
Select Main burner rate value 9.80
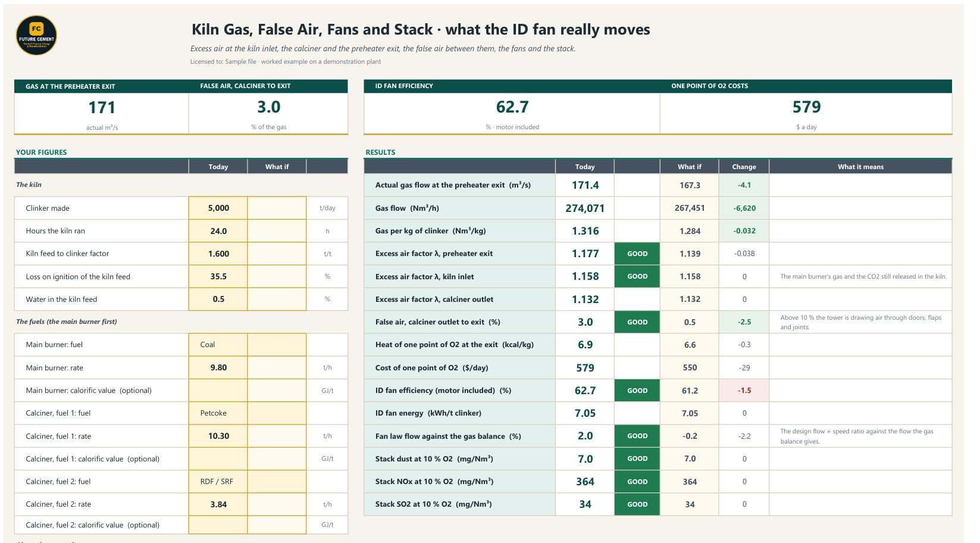coord(218,367)
